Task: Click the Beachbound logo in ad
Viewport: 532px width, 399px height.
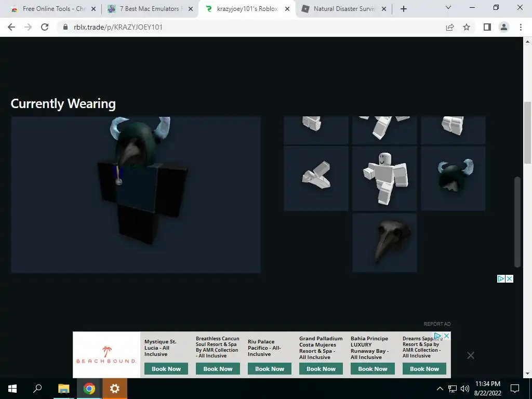Action: tap(107, 355)
